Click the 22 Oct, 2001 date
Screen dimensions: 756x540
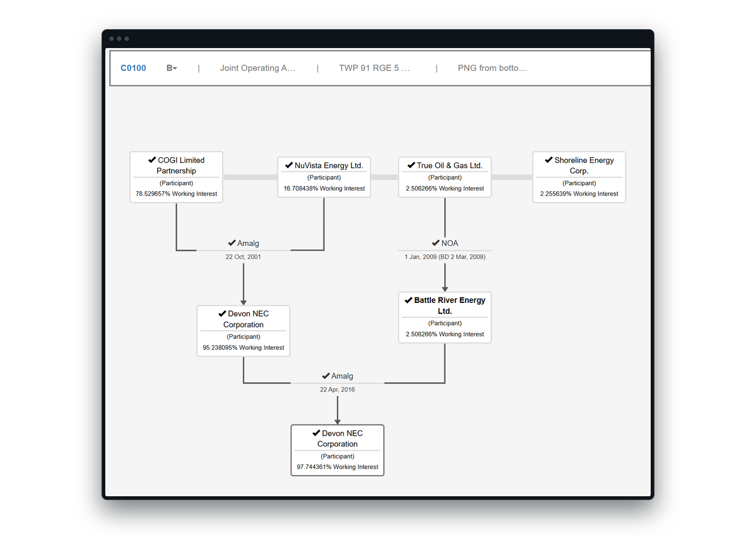coord(244,257)
